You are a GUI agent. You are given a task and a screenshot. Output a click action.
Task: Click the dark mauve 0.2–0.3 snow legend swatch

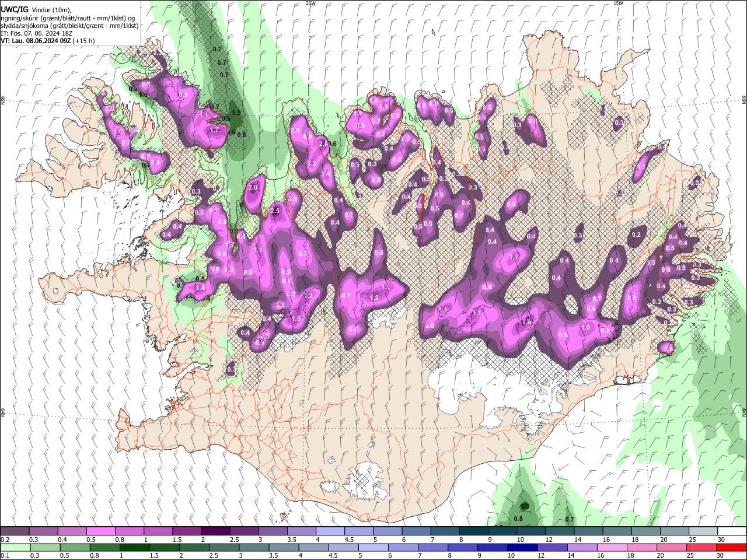15,531
